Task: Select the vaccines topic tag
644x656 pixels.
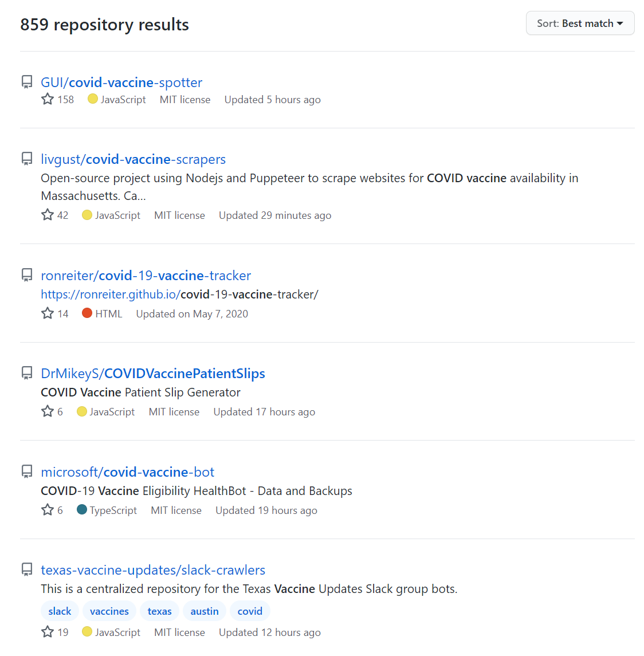Action: click(x=109, y=611)
